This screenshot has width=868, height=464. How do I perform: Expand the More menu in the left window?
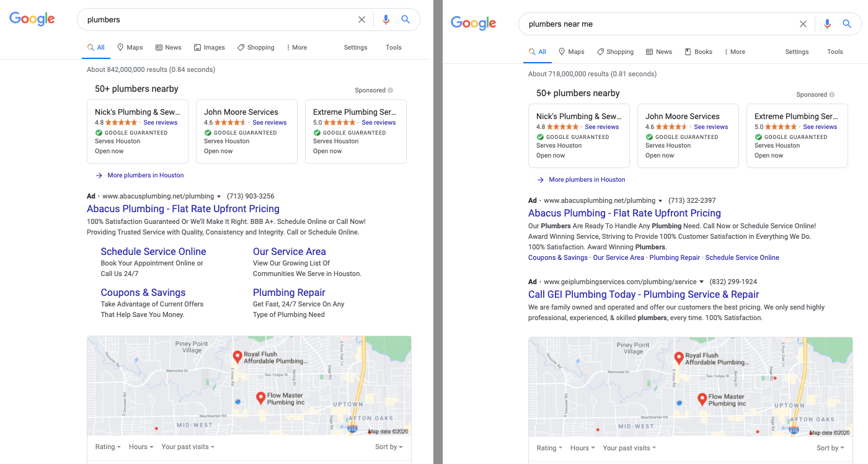click(296, 48)
